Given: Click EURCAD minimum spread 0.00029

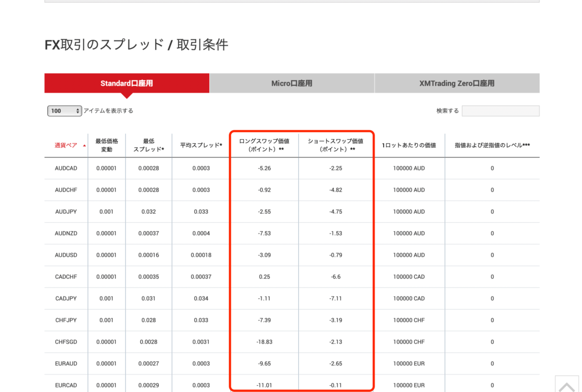Looking at the screenshot, I should (x=148, y=385).
